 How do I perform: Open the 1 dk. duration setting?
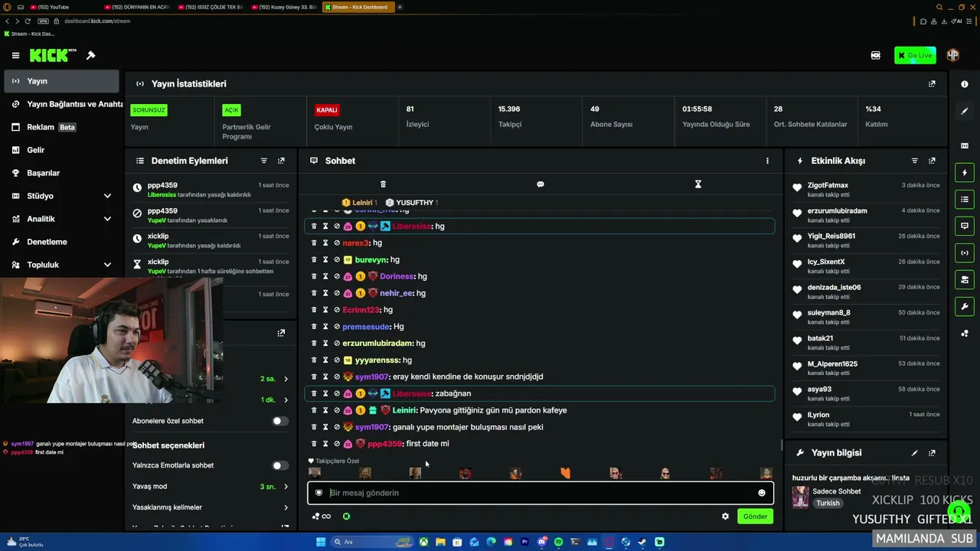pos(274,400)
